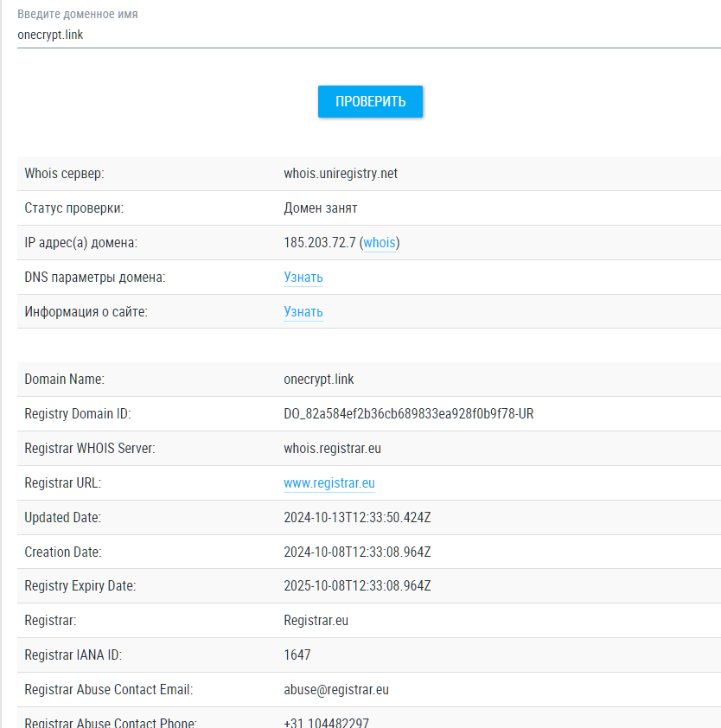Select the Registrar IANA ID 1647
This screenshot has height=728, width=721.
pyautogui.click(x=297, y=655)
